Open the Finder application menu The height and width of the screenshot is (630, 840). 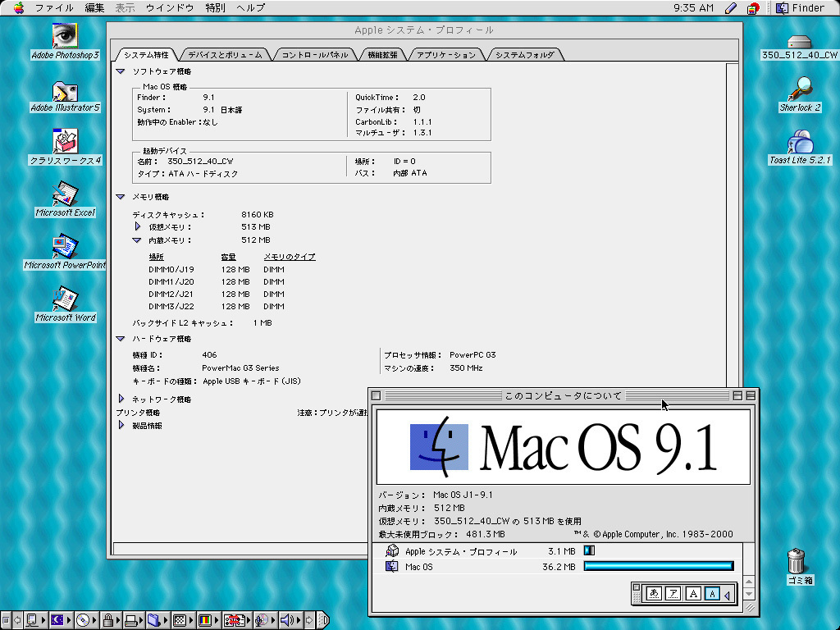tap(801, 8)
